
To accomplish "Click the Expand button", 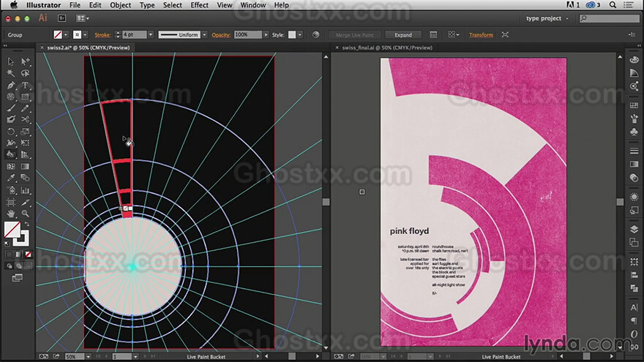I will pos(403,35).
